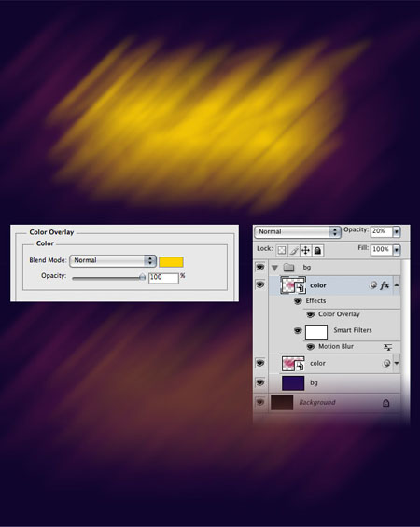Click the bg group folder icon
420x527 pixels.
click(x=288, y=268)
